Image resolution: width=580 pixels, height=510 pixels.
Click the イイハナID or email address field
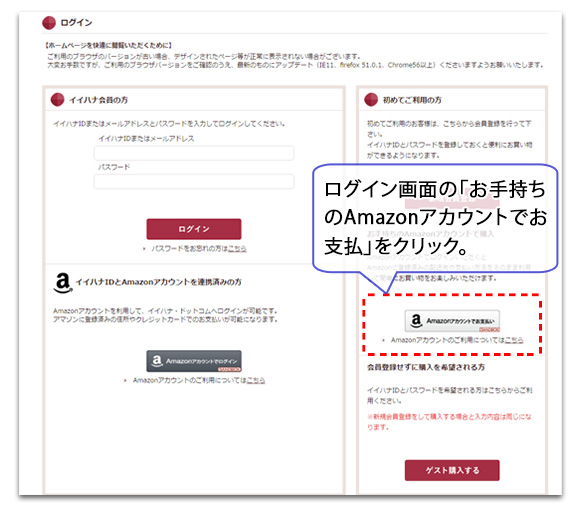[194, 153]
